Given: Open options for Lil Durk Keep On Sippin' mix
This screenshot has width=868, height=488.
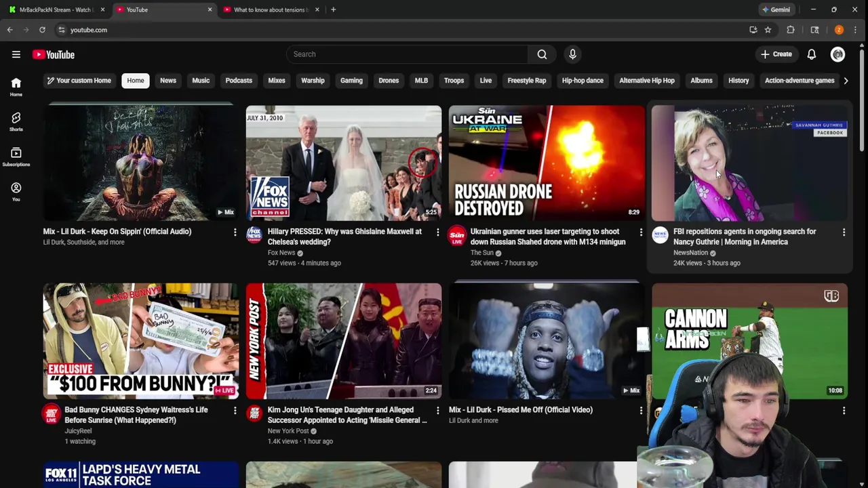Looking at the screenshot, I should (235, 232).
